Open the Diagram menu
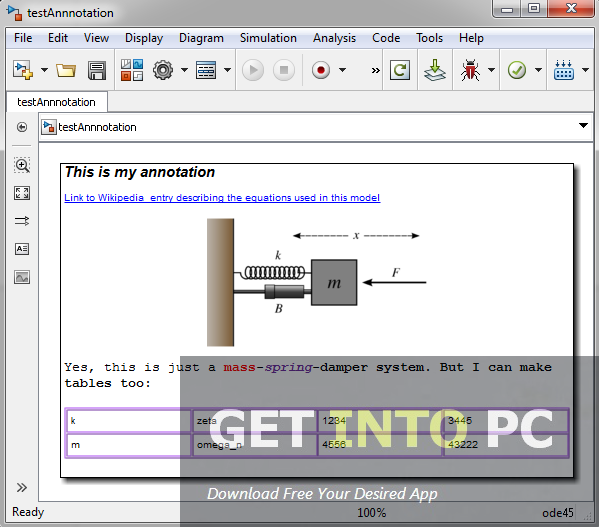 (x=201, y=38)
